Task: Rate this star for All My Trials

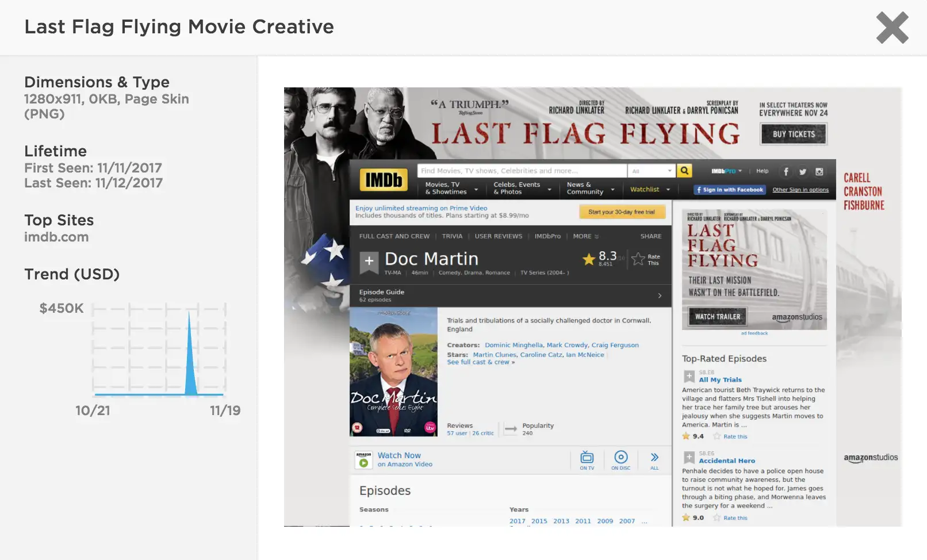Action: click(x=717, y=436)
